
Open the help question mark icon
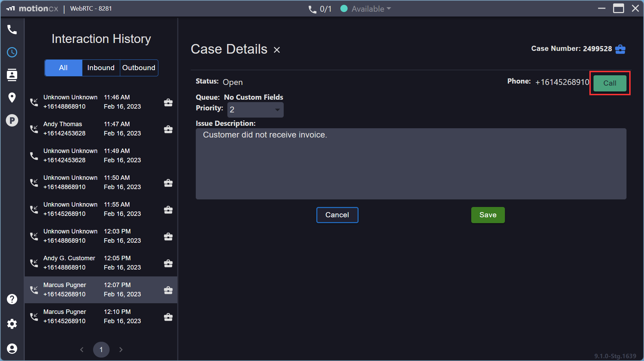pos(12,299)
